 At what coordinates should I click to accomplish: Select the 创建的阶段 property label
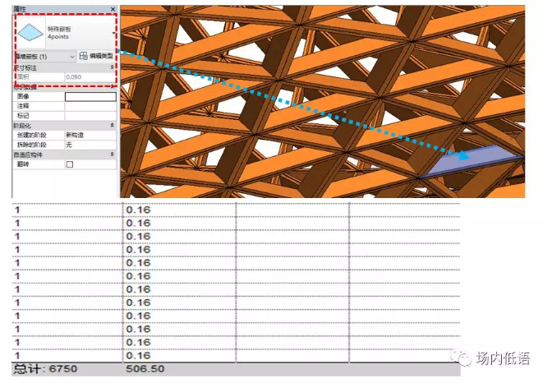(31, 135)
